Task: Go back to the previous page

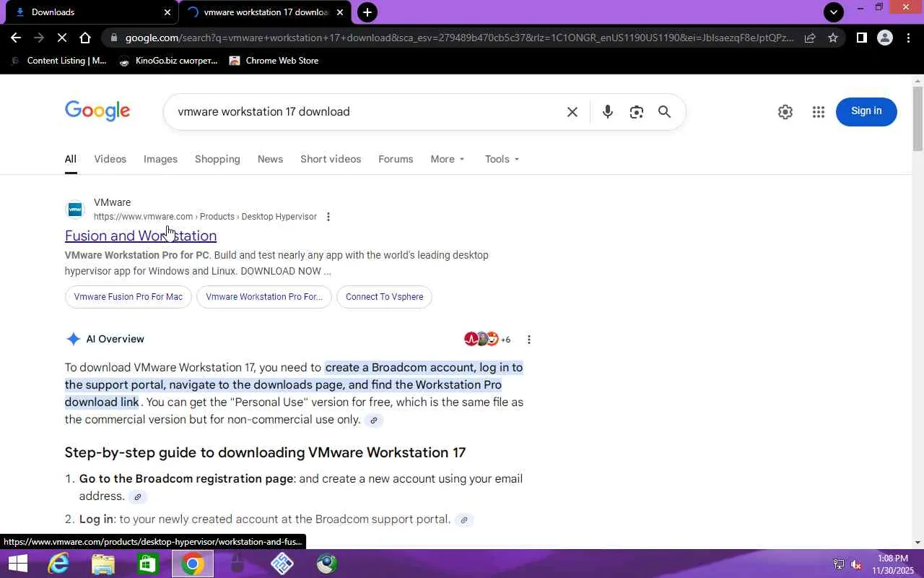Action: [16, 38]
